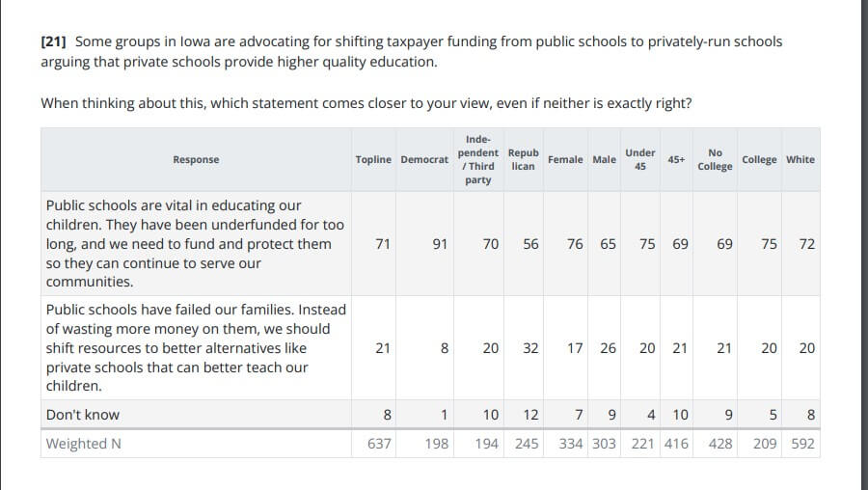Select the Democrat value 91

coord(440,244)
